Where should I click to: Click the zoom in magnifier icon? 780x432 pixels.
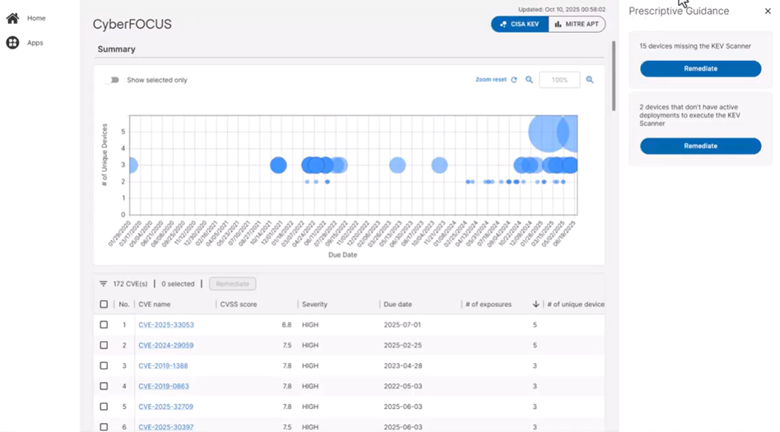coord(590,80)
